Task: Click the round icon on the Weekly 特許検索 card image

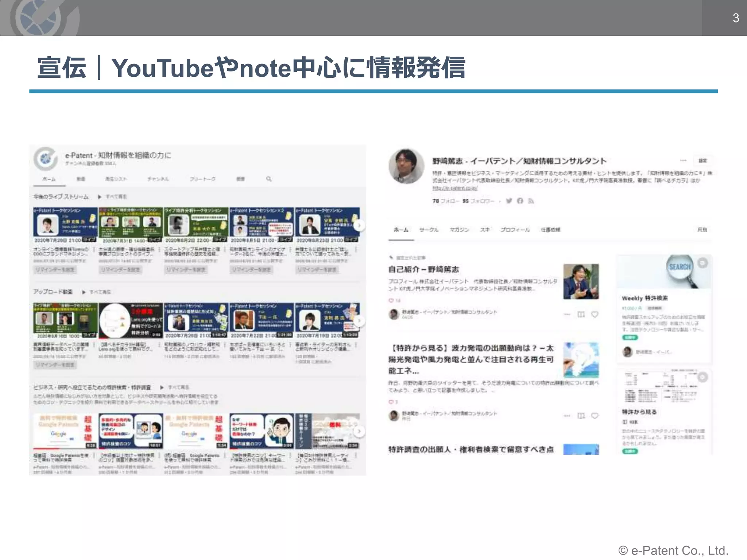Action: coord(703,263)
